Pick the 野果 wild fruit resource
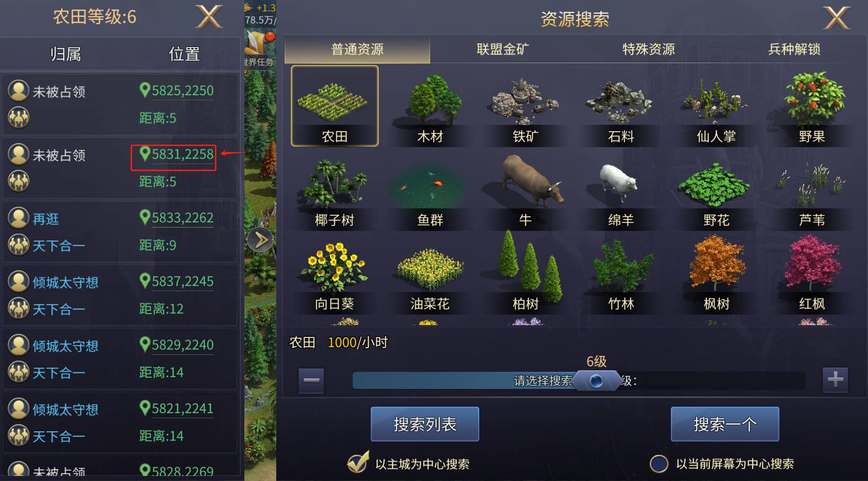This screenshot has height=481, width=868. (x=811, y=106)
